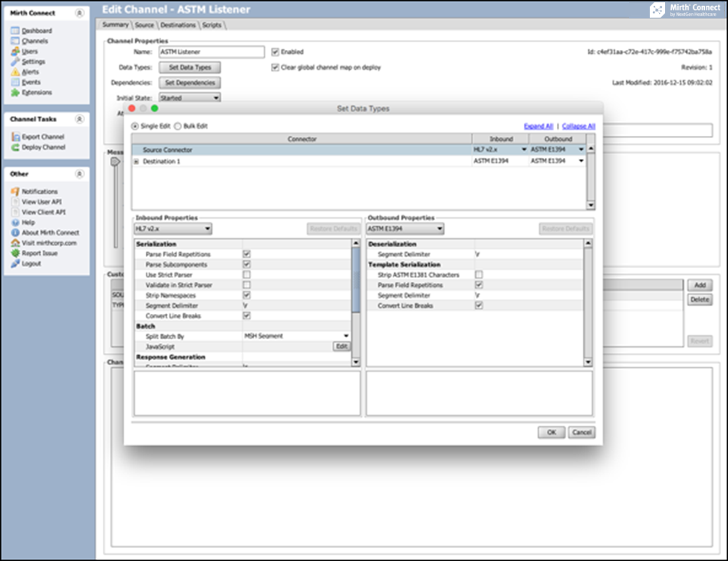Click the Export Channel icon

(x=15, y=137)
